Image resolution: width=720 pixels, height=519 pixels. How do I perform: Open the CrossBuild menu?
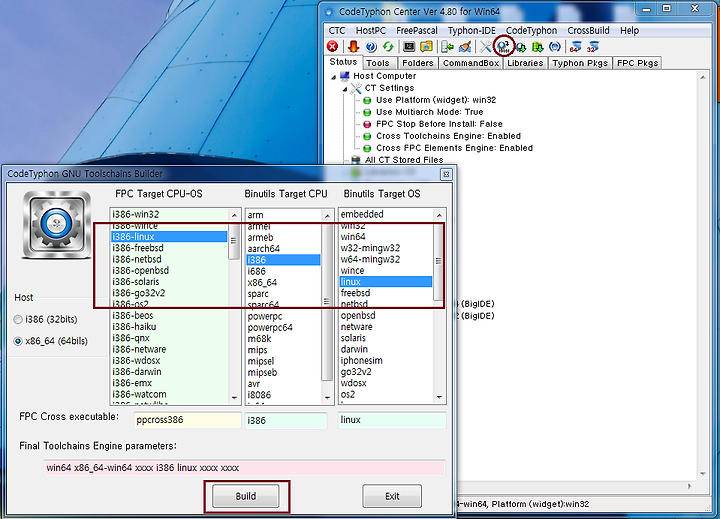point(588,30)
